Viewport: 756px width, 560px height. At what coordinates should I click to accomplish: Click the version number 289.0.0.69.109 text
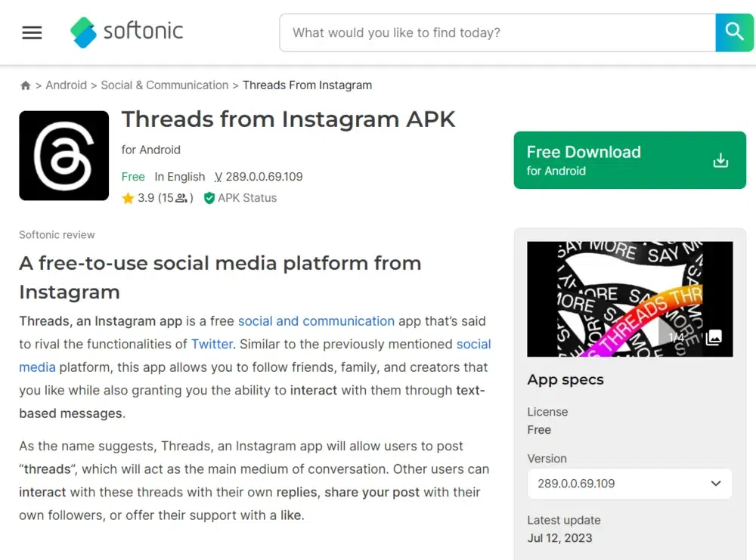(x=264, y=177)
